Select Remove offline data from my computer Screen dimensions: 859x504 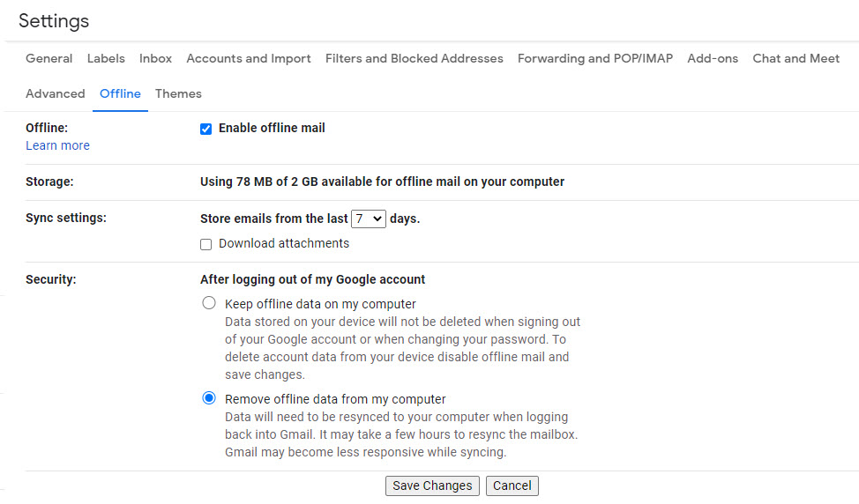(209, 398)
